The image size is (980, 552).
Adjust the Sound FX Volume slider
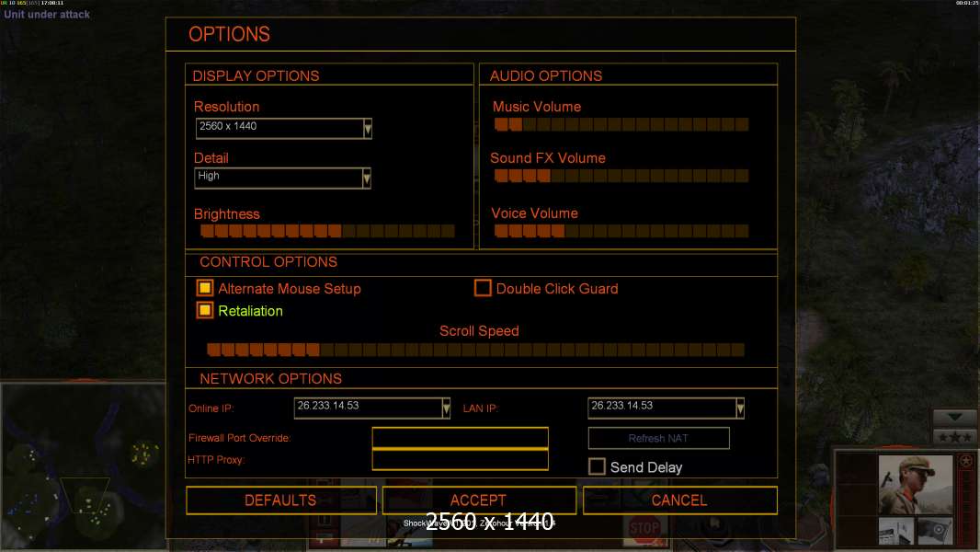coord(621,176)
